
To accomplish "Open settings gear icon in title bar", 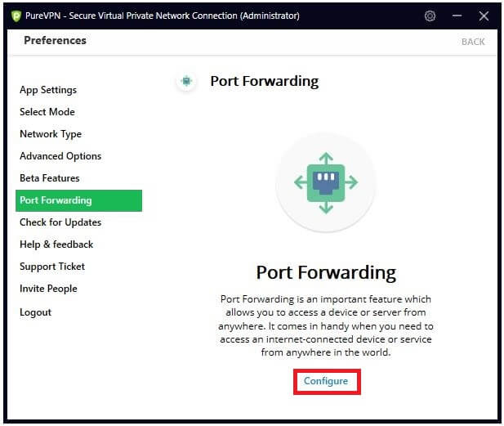I will [430, 16].
